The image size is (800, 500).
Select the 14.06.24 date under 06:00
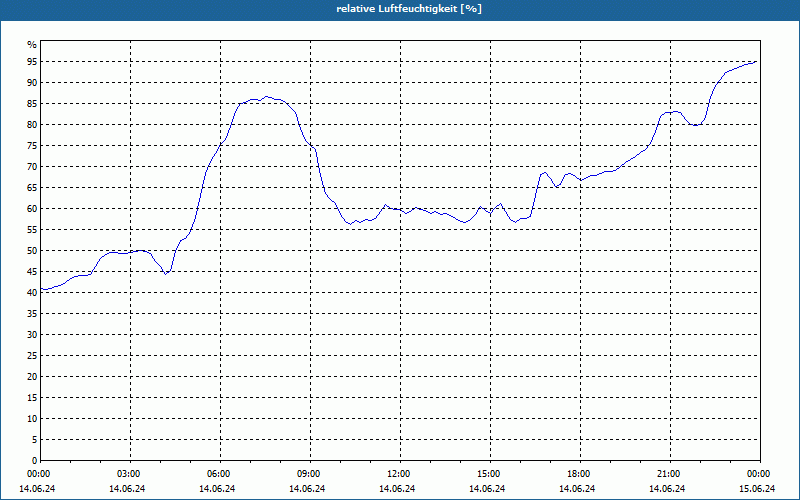pos(217,489)
